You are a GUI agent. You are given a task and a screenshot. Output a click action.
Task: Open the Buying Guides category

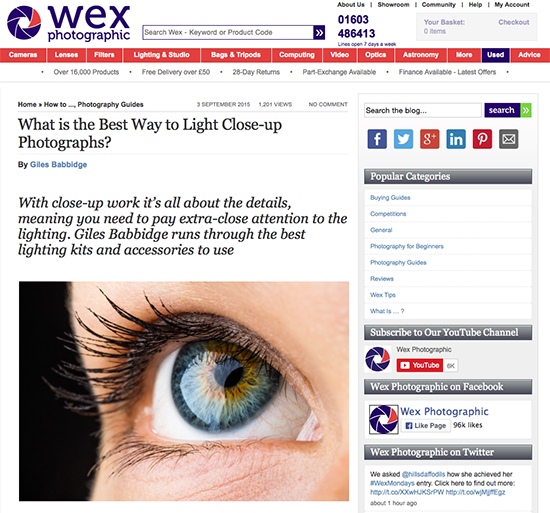tap(390, 197)
